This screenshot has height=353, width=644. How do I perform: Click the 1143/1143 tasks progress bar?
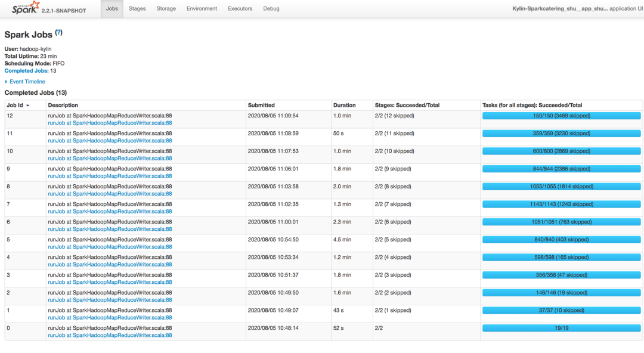coord(561,205)
